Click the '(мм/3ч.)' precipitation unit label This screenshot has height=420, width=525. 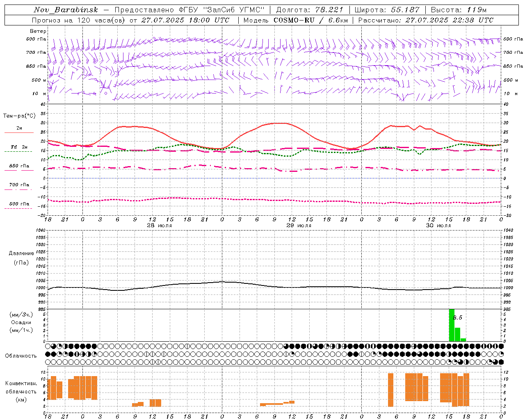click(x=21, y=315)
